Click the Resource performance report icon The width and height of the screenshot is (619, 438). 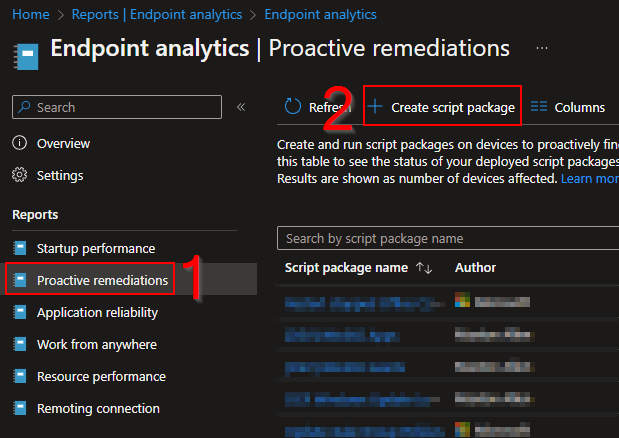[20, 376]
